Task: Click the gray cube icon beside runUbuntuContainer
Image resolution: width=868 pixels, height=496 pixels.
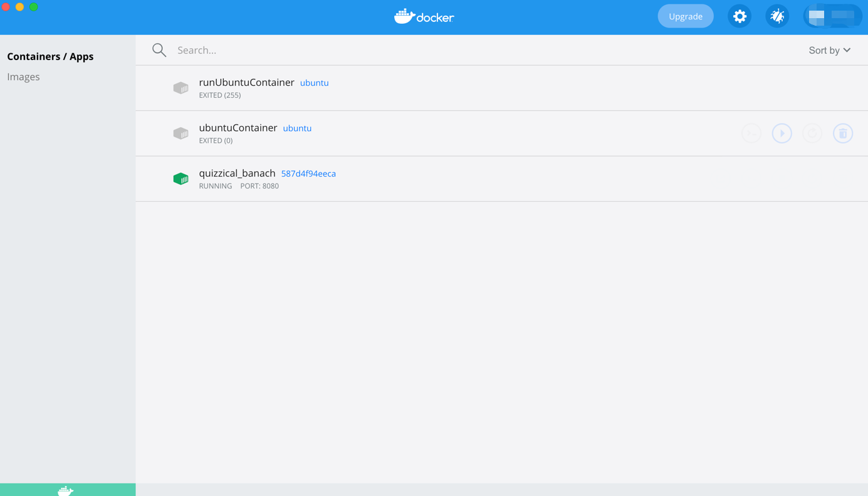Action: [x=180, y=88]
